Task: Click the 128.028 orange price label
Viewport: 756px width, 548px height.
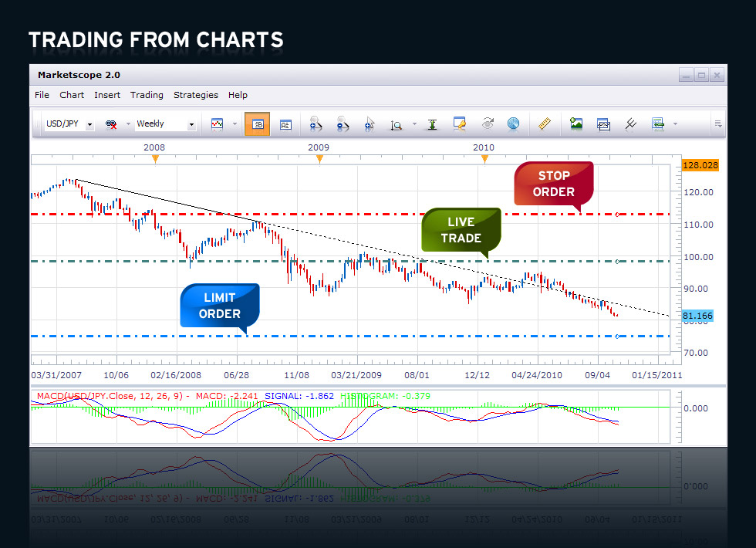Action: tap(700, 165)
